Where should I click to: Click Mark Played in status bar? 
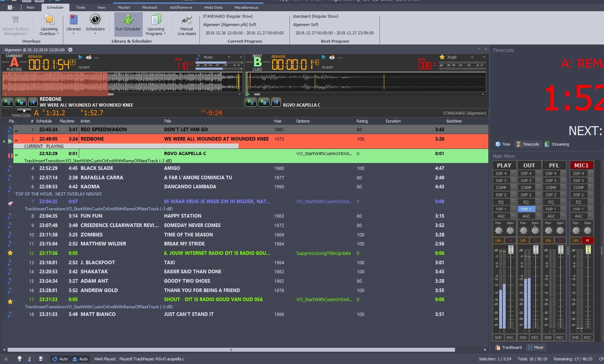pos(105,359)
